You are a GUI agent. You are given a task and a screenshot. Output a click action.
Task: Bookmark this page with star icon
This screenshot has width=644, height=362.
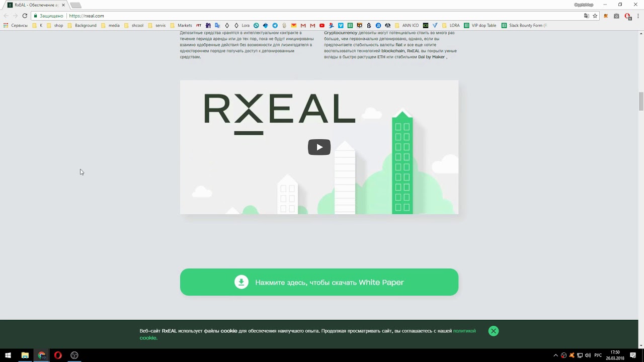(595, 16)
